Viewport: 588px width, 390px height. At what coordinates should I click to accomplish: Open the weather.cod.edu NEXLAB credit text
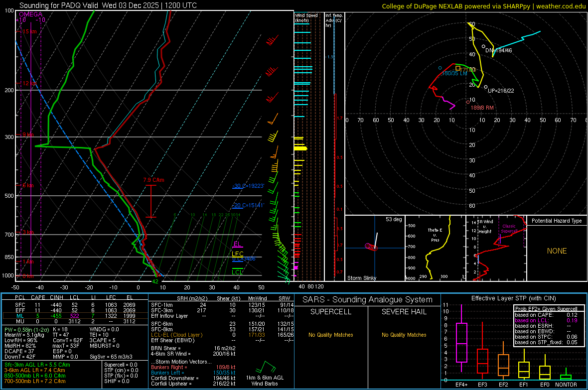pyautogui.click(x=483, y=6)
